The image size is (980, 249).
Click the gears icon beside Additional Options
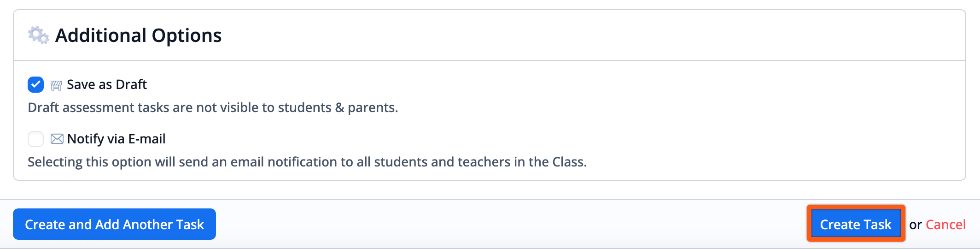point(38,36)
